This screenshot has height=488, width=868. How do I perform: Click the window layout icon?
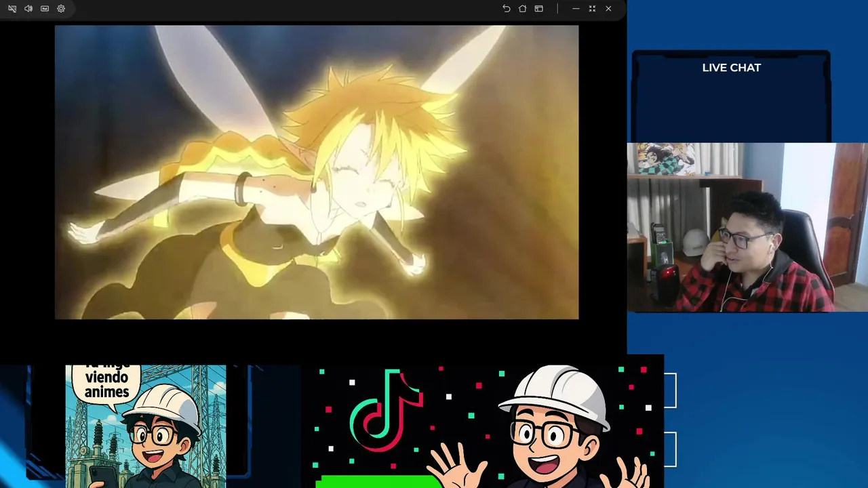pos(538,9)
